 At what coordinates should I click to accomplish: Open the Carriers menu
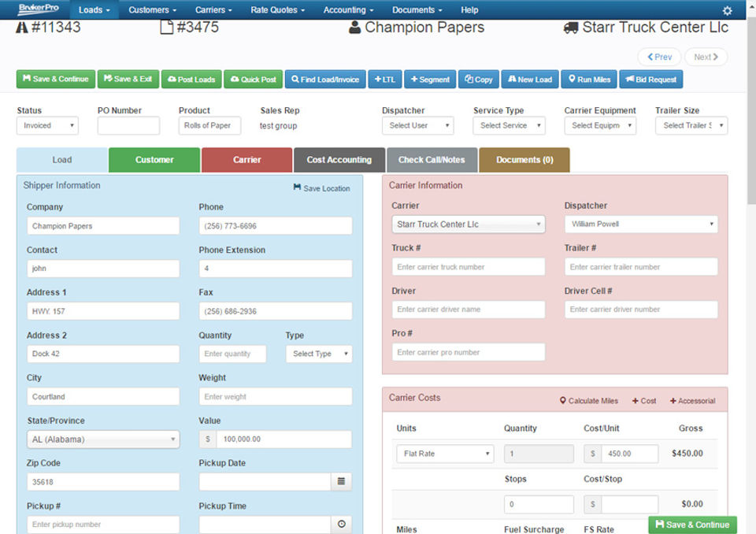point(213,9)
